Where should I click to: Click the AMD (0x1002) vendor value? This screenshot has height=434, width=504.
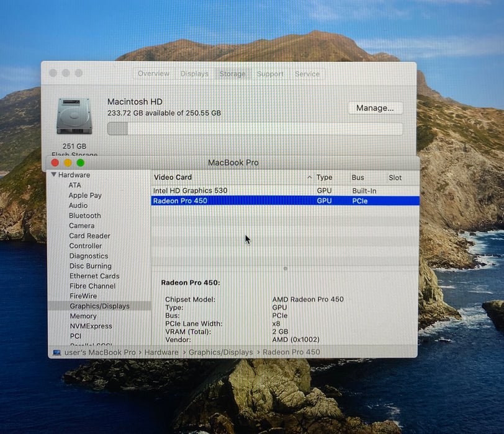[x=295, y=340]
